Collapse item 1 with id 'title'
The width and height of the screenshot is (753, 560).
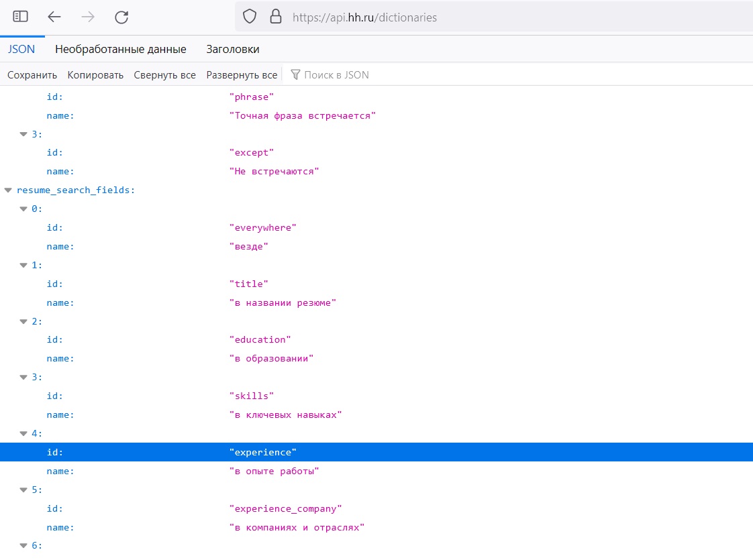[23, 266]
